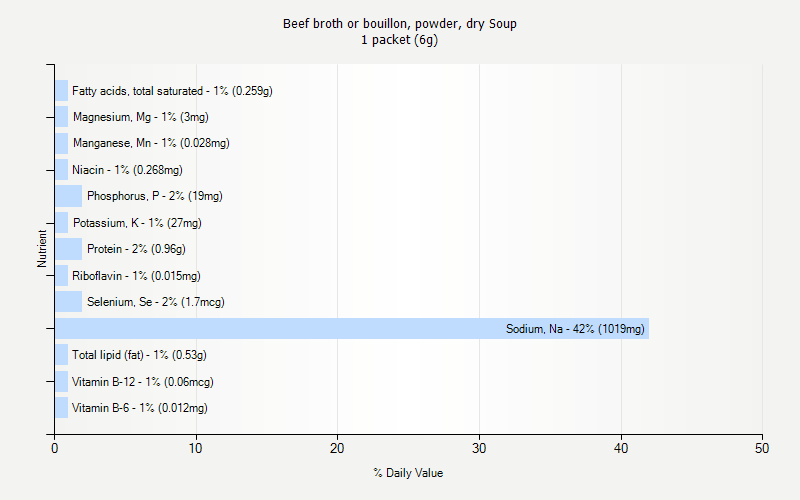Select the Vitamin B-6 label
The height and width of the screenshot is (500, 800).
point(139,408)
